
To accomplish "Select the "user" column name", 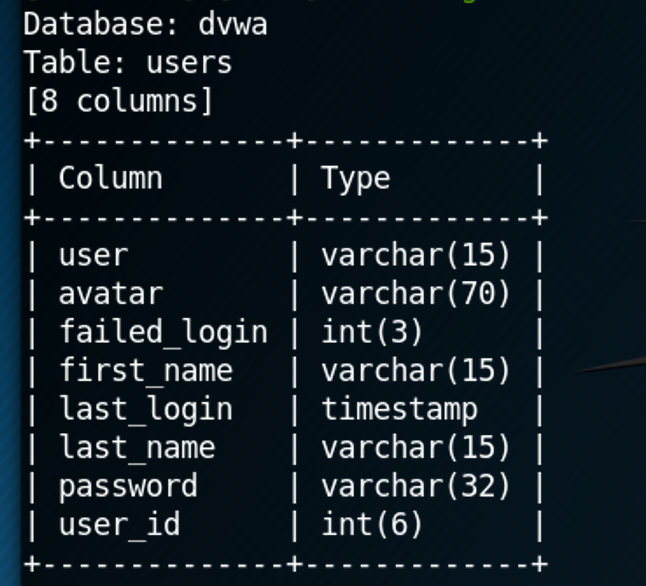I will (93, 255).
